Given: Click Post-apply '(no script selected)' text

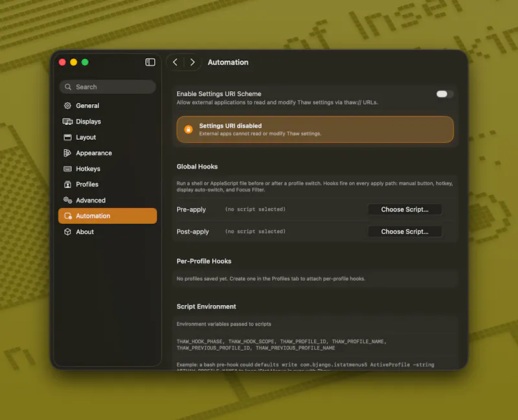Looking at the screenshot, I should (255, 232).
